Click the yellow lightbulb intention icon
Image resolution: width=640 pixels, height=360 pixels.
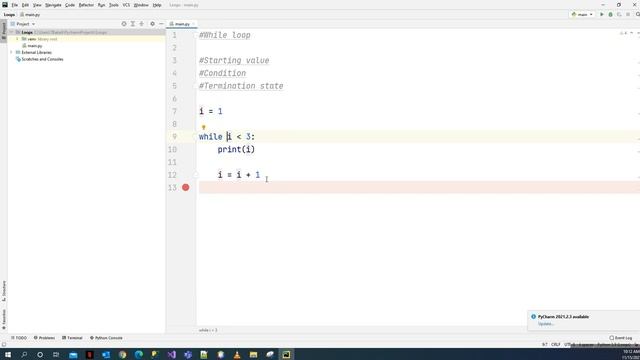(x=204, y=127)
